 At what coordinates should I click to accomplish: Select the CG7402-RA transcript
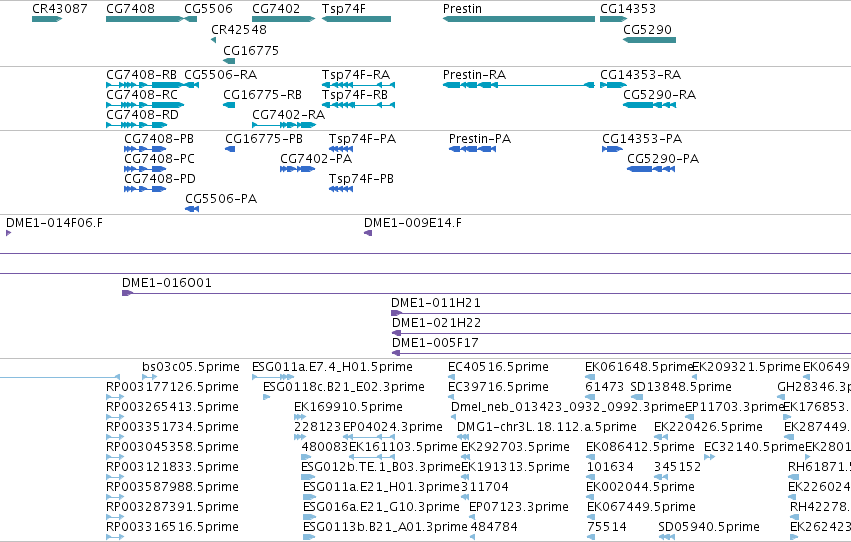(x=283, y=125)
